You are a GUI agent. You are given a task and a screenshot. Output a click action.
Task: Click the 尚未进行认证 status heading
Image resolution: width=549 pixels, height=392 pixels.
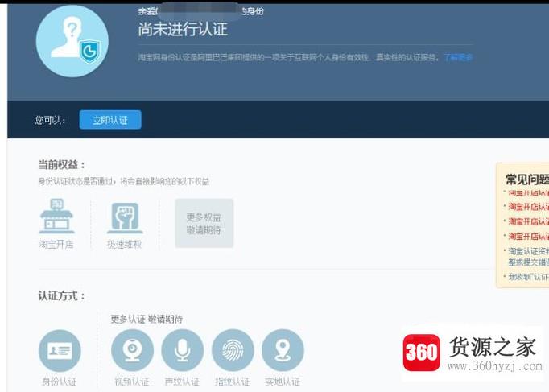tap(183, 29)
